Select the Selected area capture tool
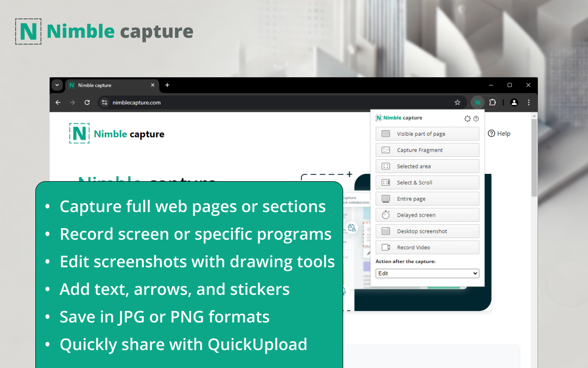588x368 pixels. pyautogui.click(x=427, y=166)
